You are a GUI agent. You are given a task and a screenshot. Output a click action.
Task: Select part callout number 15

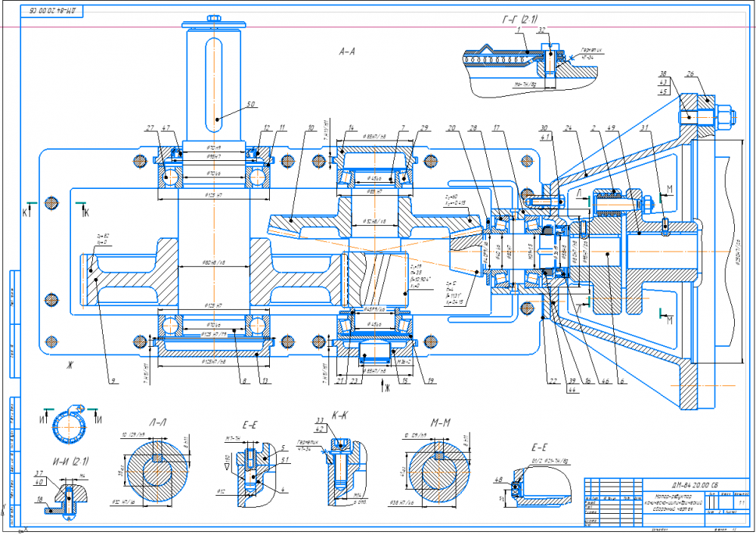404,381
